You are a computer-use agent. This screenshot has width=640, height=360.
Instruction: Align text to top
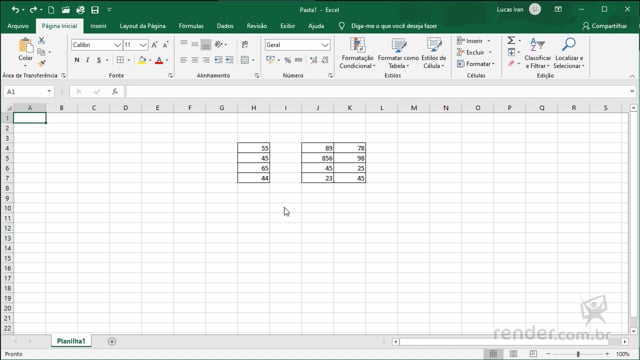[x=184, y=44]
